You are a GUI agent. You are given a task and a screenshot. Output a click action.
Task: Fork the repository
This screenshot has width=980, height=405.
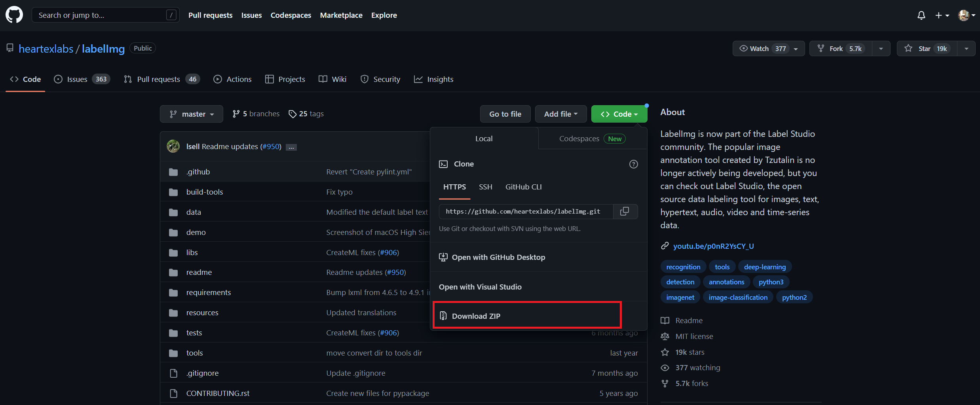(x=841, y=49)
